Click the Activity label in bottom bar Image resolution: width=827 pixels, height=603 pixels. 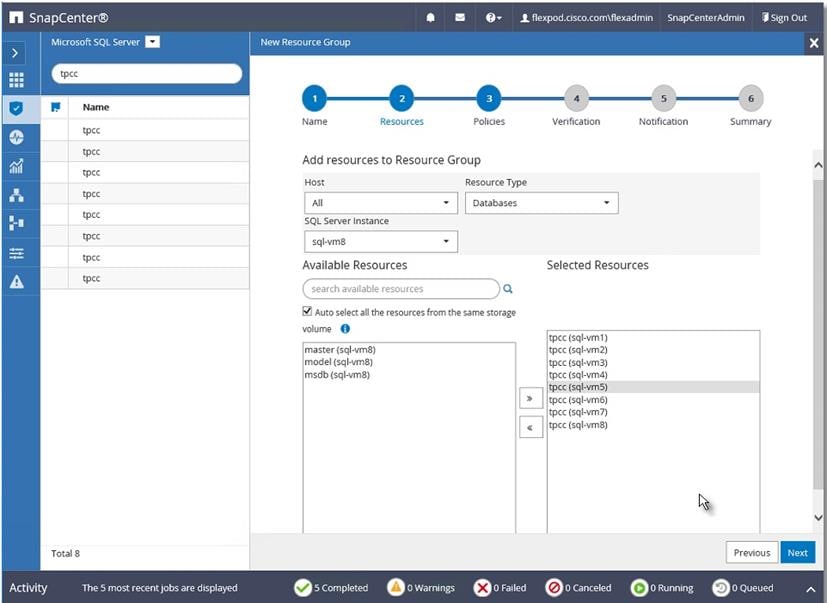click(x=28, y=588)
